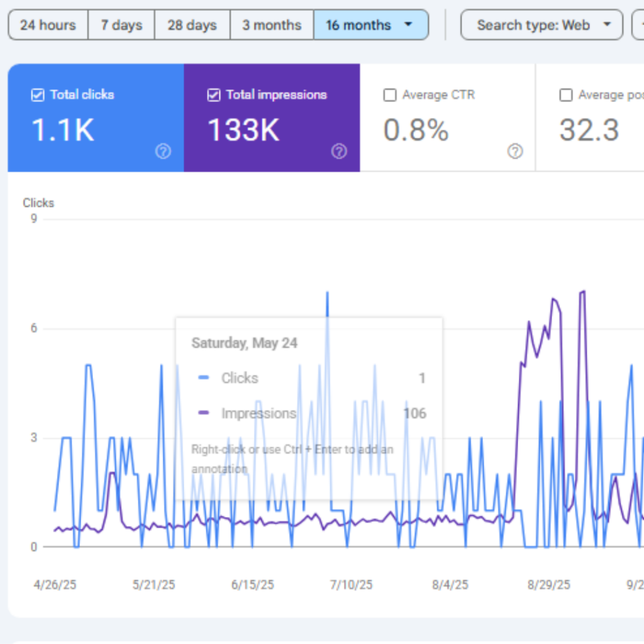Click the 0.8% average CTR value
Screen dimensions: 644x644
point(416,130)
